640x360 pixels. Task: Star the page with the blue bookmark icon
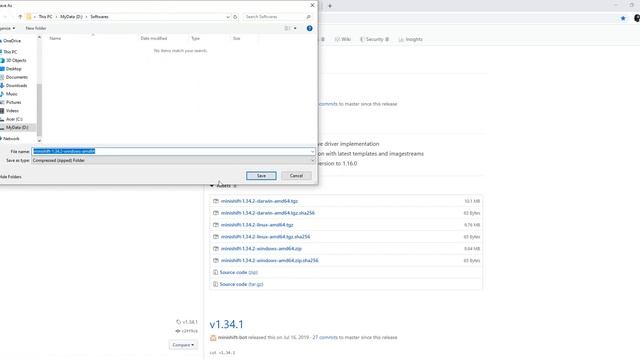623,18
